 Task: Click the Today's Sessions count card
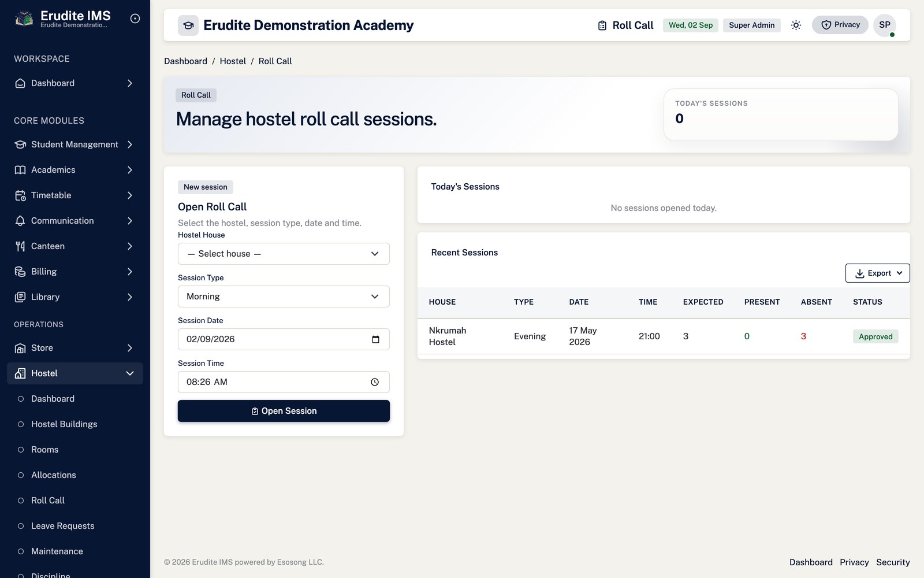(x=781, y=114)
